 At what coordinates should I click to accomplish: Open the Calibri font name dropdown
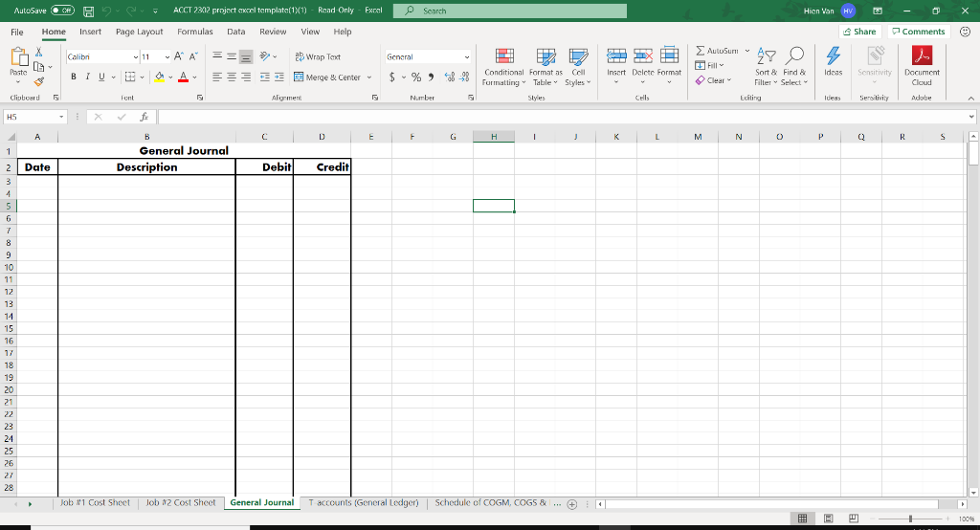[136, 56]
